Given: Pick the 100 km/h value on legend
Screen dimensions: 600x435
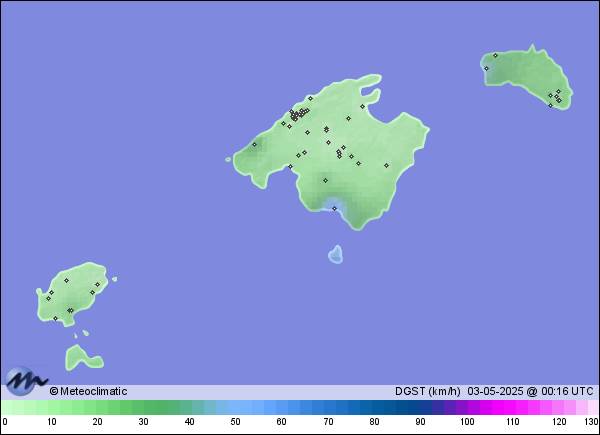Looking at the screenshot, I should pos(466,422).
